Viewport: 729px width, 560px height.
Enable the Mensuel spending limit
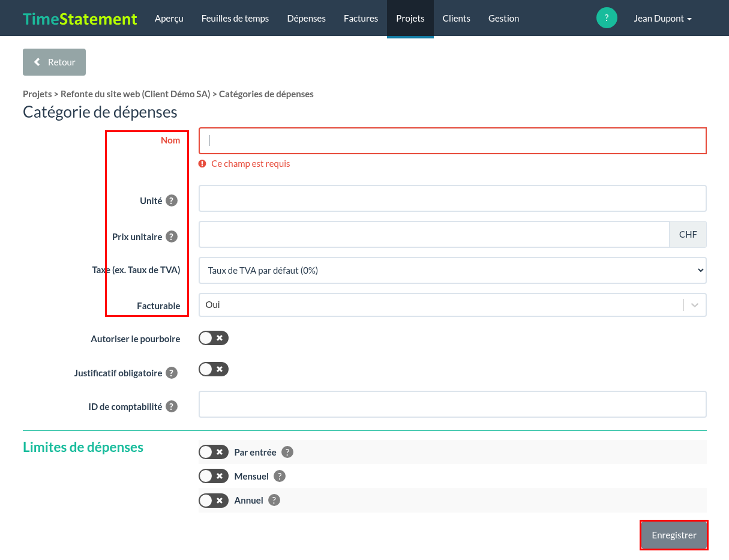pos(214,476)
